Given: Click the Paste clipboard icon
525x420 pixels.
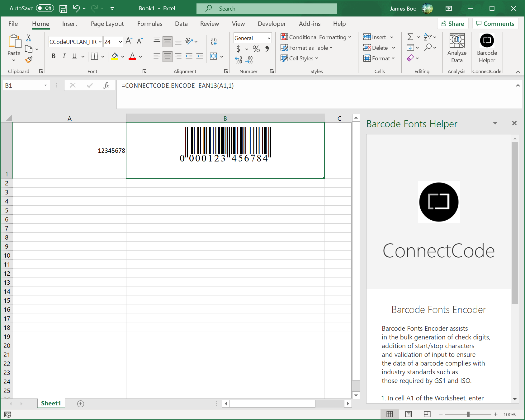Looking at the screenshot, I should click(14, 41).
